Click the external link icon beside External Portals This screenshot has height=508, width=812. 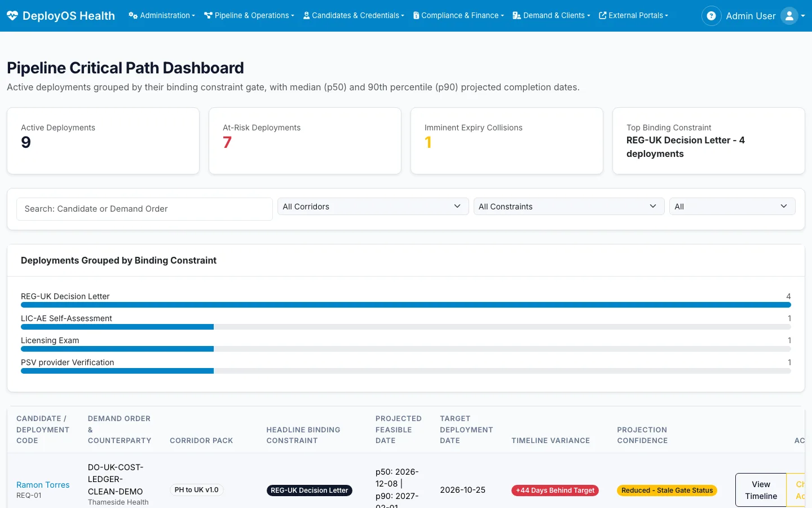coord(603,16)
